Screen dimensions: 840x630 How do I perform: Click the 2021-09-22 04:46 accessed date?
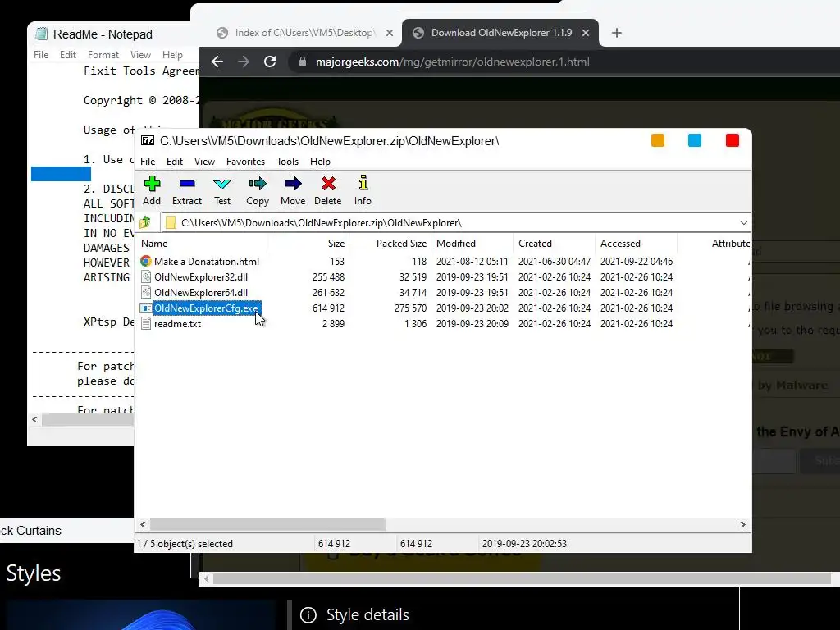tap(637, 262)
